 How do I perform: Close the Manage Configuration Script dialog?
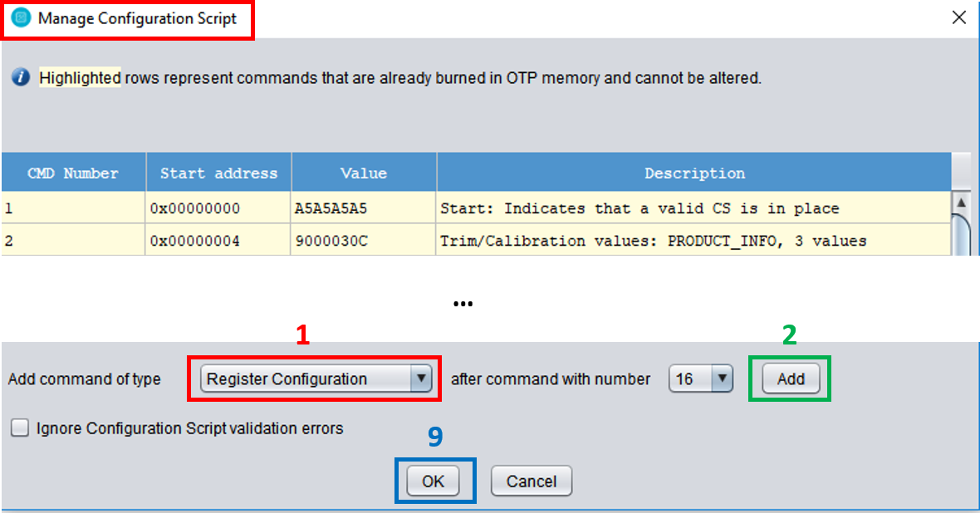click(x=958, y=17)
